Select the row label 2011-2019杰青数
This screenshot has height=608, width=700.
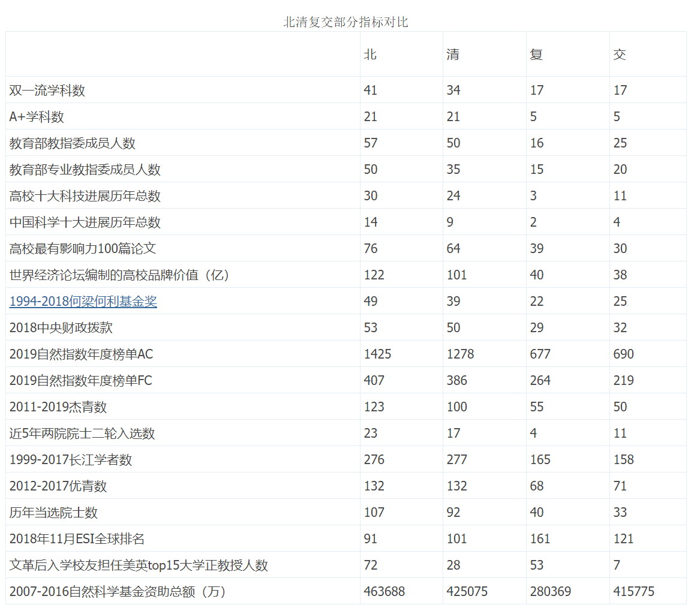[58, 407]
